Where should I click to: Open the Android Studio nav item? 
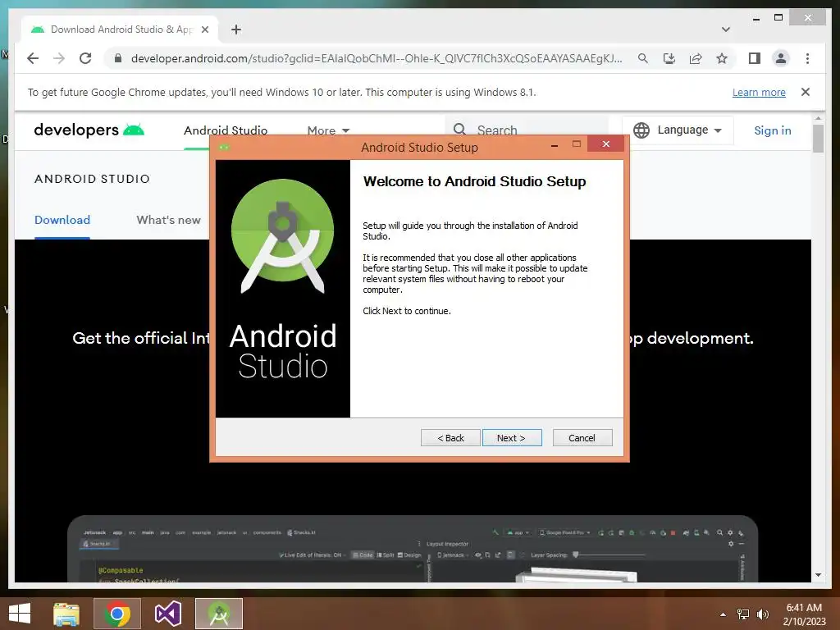click(x=226, y=130)
